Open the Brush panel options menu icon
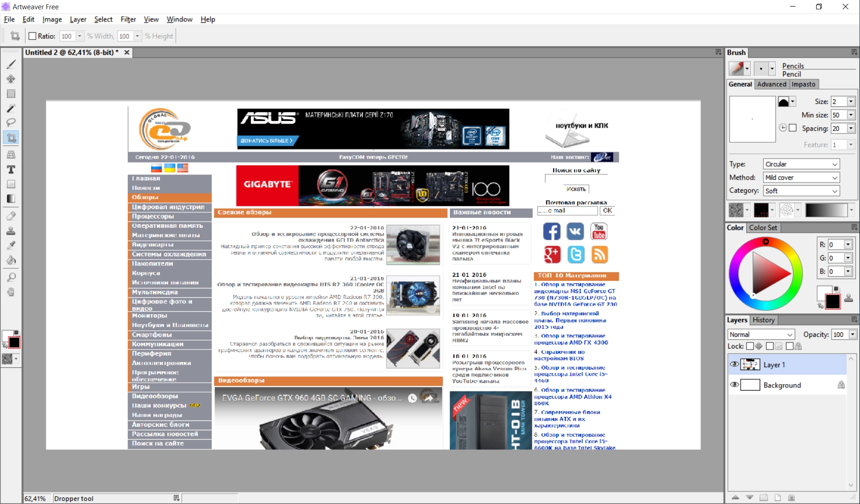Screen dimensions: 860x504 tap(854, 52)
